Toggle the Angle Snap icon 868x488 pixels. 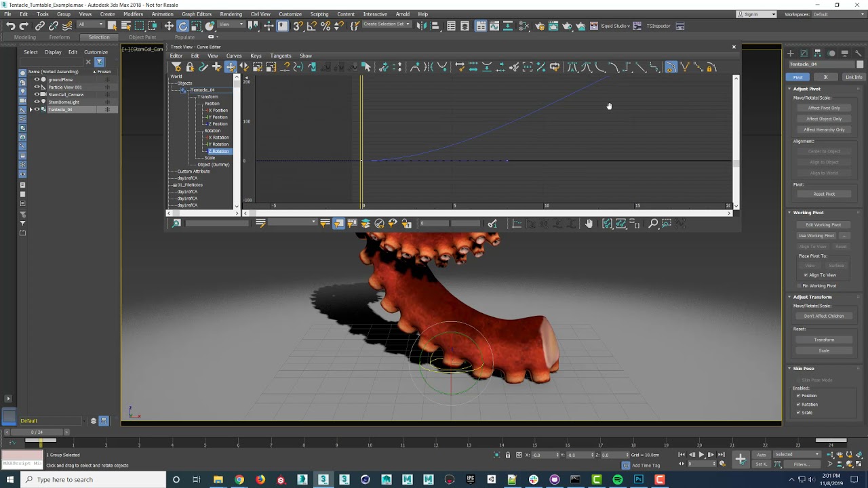pyautogui.click(x=312, y=26)
